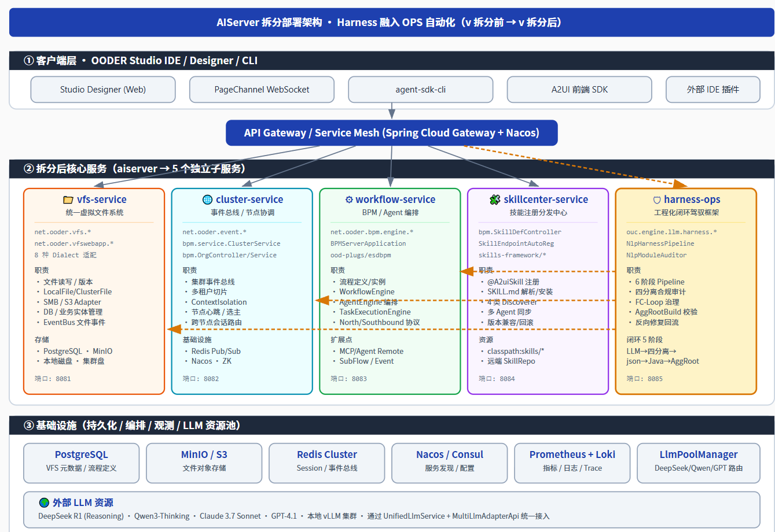Screen dimensions: 775x532
Task: Click the gear icon beside workflow-service
Action: point(349,199)
